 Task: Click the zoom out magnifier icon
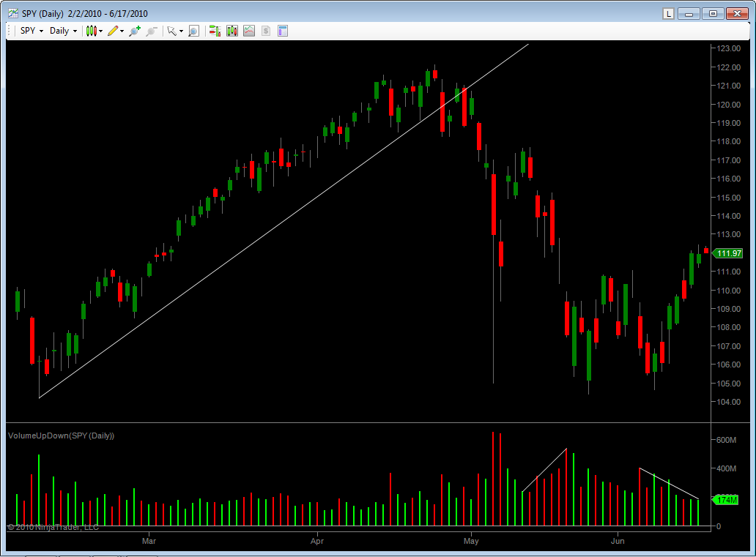coord(152,31)
